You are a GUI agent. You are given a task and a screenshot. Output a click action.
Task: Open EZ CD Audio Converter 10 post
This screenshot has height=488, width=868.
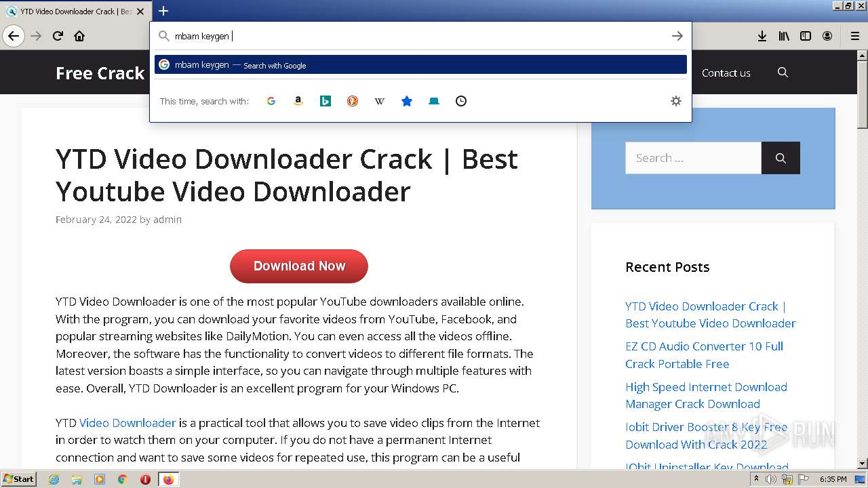[x=704, y=355]
